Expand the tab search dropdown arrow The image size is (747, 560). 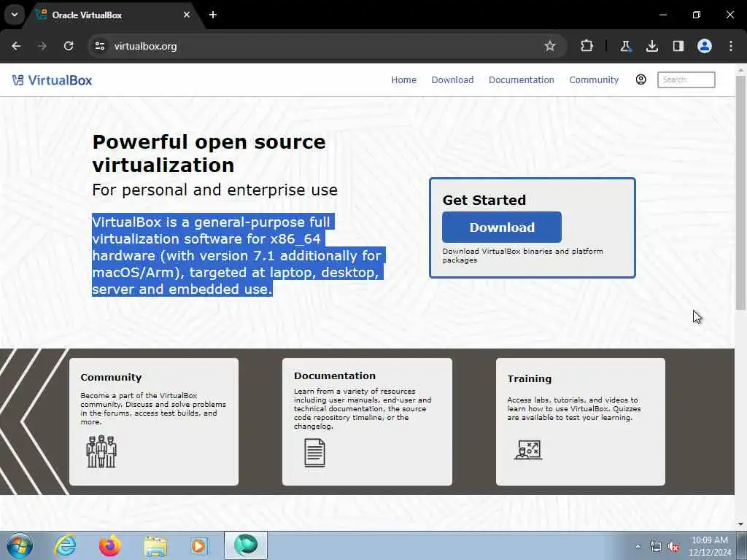[x=15, y=15]
